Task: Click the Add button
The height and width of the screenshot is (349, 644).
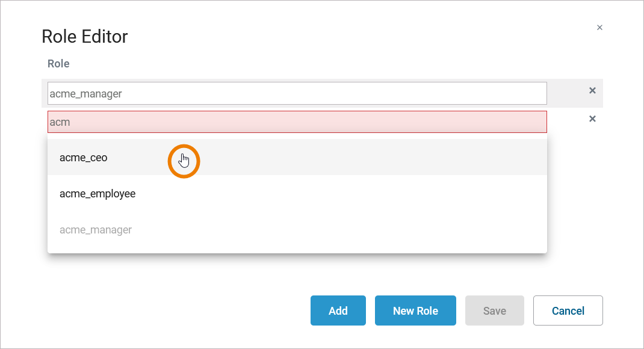Action: click(338, 310)
